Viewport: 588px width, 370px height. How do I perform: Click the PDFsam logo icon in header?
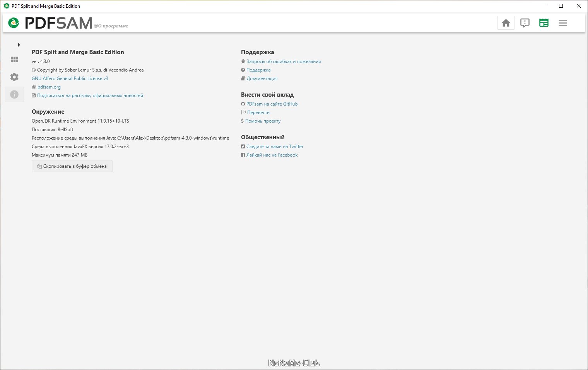coord(14,23)
